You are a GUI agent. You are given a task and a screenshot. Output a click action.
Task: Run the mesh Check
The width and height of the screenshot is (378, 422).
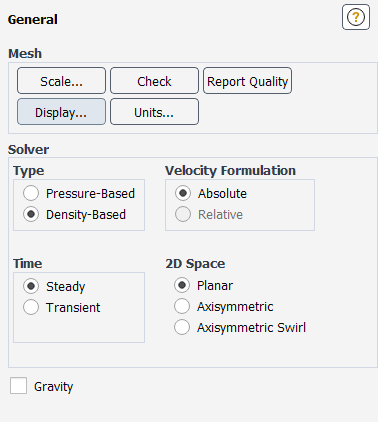pos(154,81)
